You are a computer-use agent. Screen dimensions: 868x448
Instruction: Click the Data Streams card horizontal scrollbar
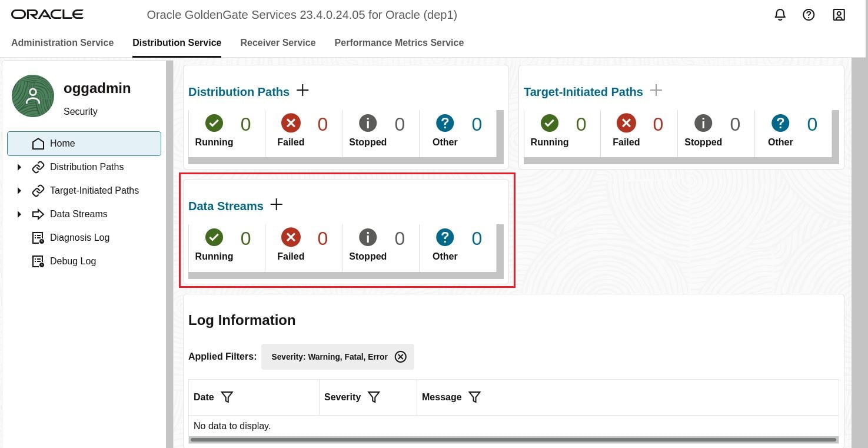click(342, 276)
